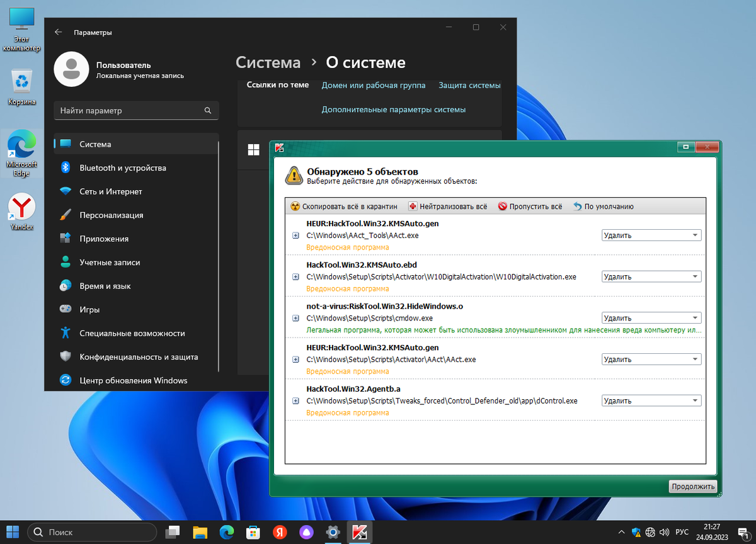Screen dimensions: 756x544
Task: Open 'Этот компьютер' desktop icon
Action: (x=21, y=30)
